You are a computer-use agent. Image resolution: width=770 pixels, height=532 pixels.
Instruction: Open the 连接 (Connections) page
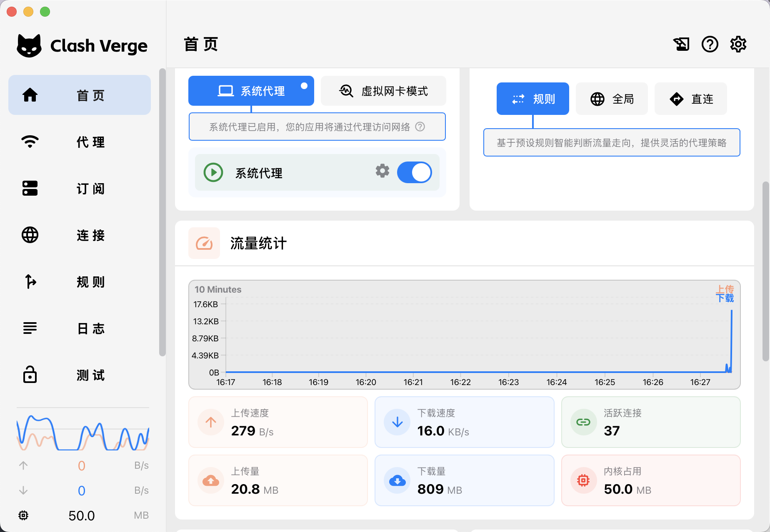[79, 235]
